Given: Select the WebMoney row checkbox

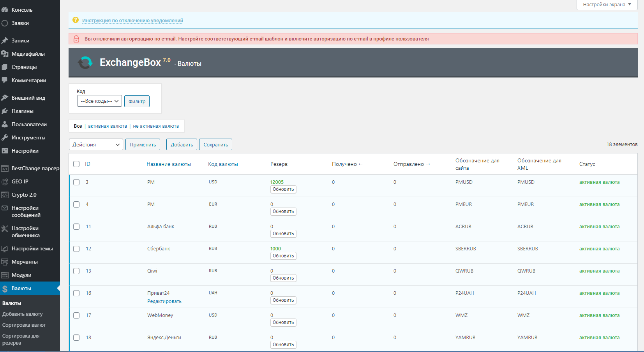Looking at the screenshot, I should (76, 315).
